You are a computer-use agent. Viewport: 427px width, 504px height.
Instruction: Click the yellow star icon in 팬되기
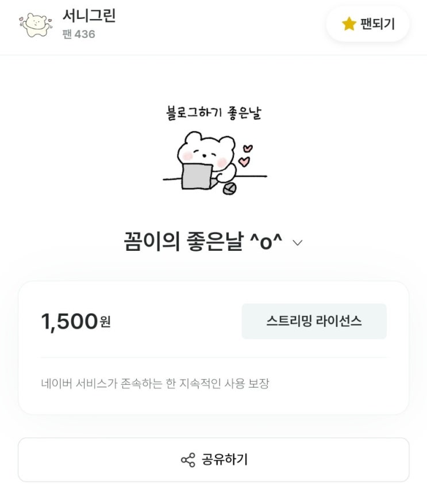(348, 24)
